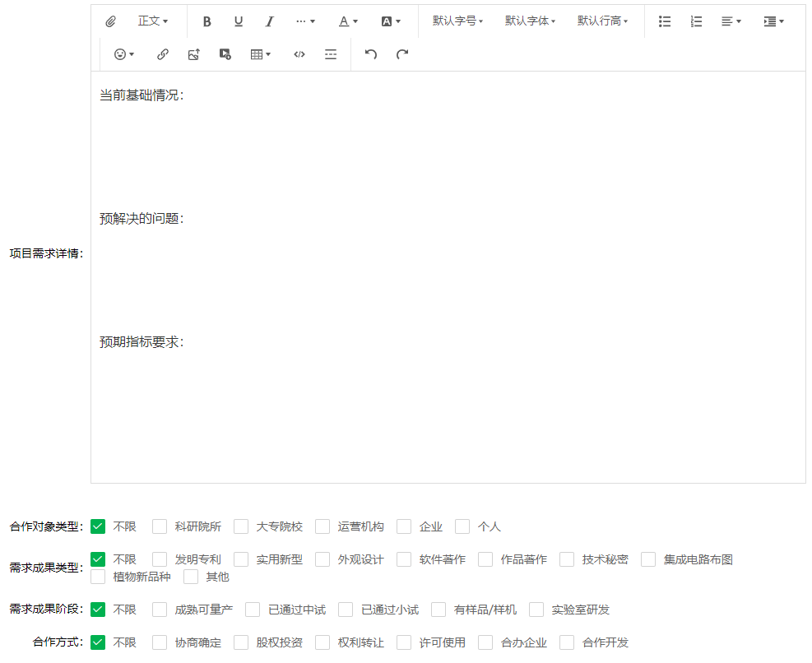Redo the undone action
This screenshot has width=812, height=663.
point(402,54)
